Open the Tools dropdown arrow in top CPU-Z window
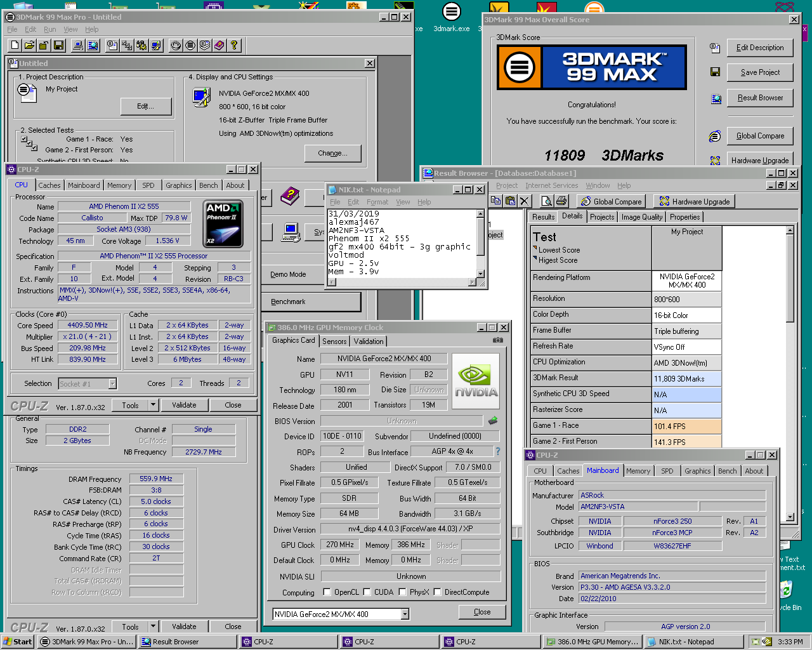 (x=153, y=405)
